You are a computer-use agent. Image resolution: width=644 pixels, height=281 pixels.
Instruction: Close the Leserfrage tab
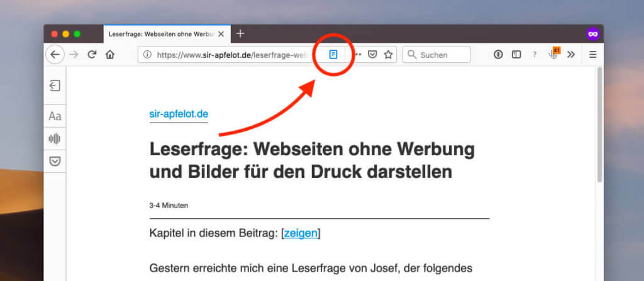coord(221,34)
